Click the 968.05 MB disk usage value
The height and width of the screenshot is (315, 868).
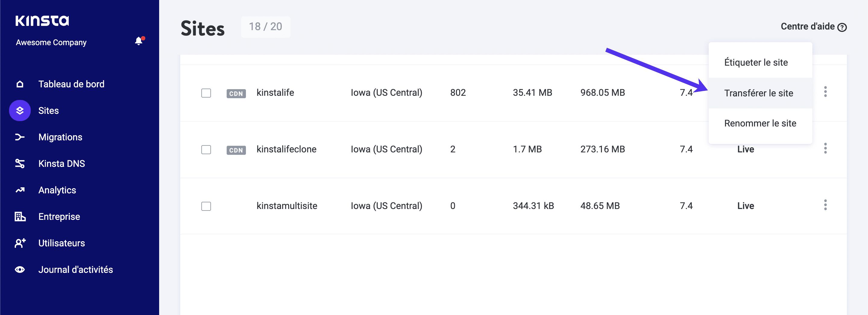coord(602,92)
